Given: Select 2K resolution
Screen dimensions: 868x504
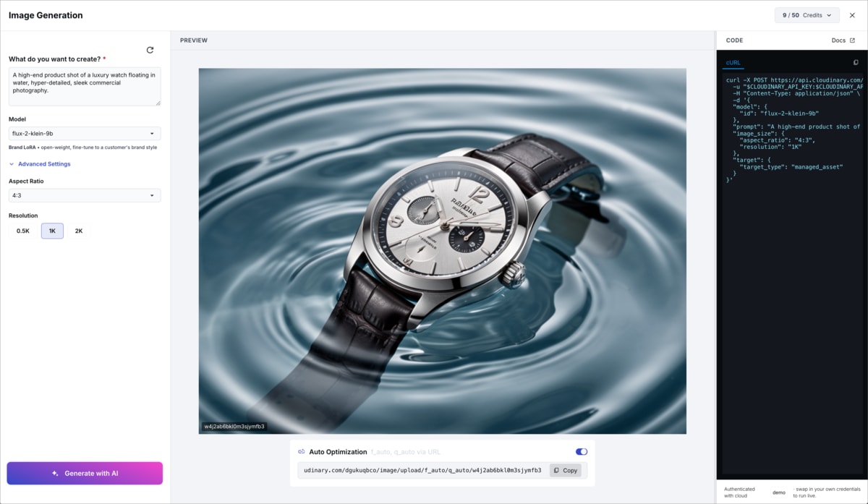Looking at the screenshot, I should click(x=79, y=231).
